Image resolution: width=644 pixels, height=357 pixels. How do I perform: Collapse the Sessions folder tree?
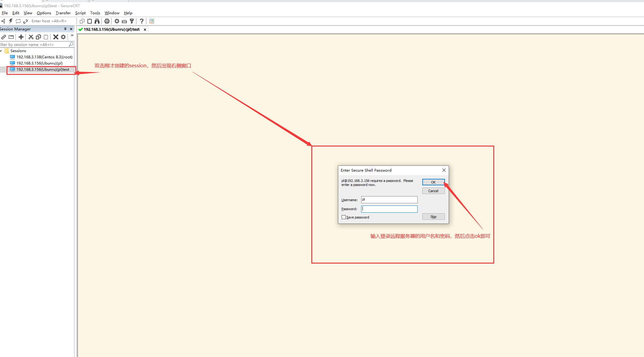click(x=2, y=51)
